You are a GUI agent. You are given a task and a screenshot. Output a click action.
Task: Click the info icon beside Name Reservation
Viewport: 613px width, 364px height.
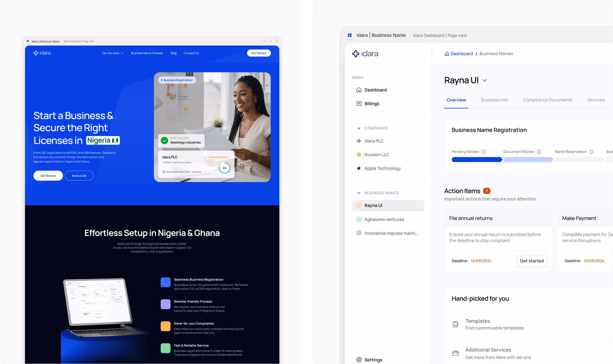591,152
